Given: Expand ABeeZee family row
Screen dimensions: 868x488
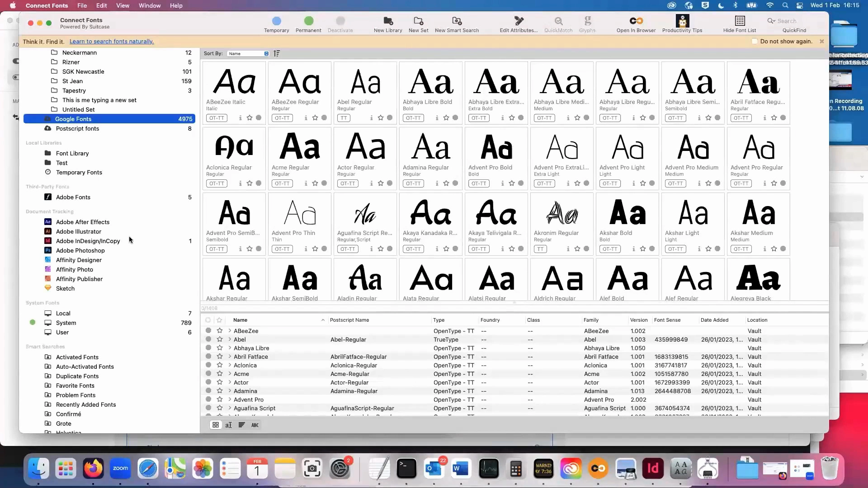Looking at the screenshot, I should [x=230, y=331].
